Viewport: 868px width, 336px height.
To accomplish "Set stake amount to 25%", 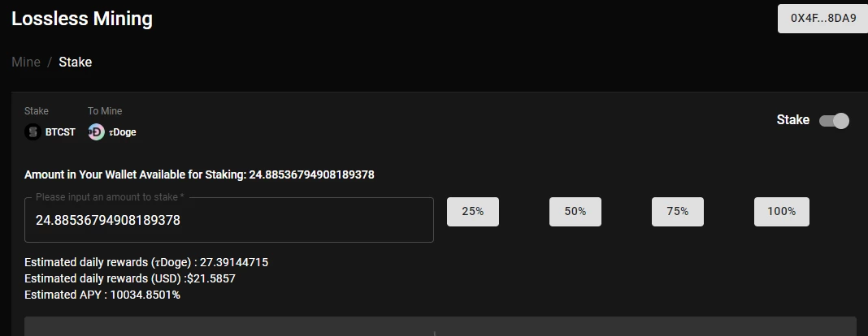I will (x=473, y=212).
